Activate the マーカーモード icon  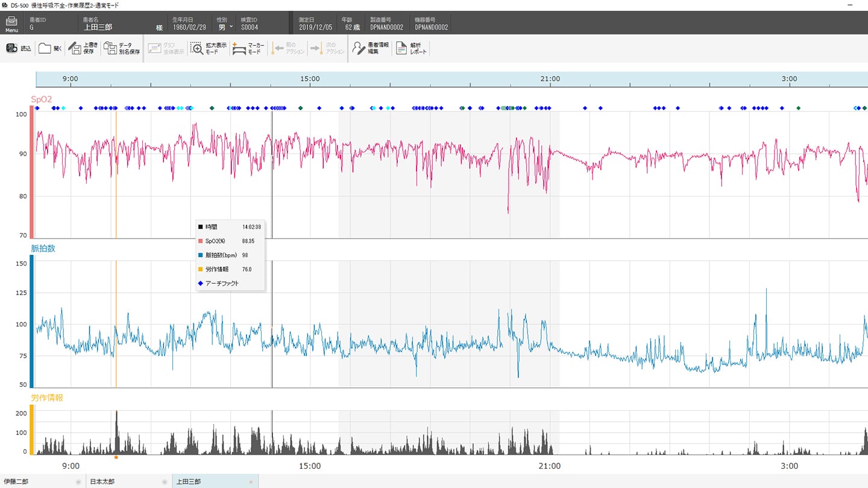point(239,48)
